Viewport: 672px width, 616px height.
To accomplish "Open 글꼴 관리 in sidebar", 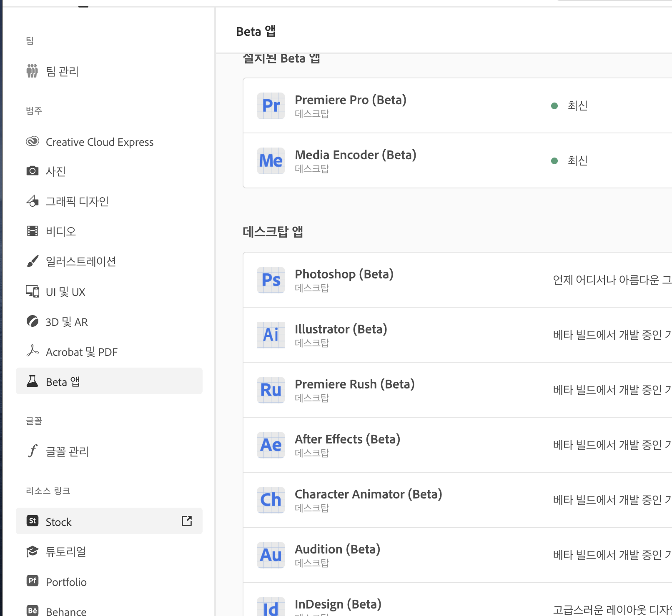I will tap(109, 451).
